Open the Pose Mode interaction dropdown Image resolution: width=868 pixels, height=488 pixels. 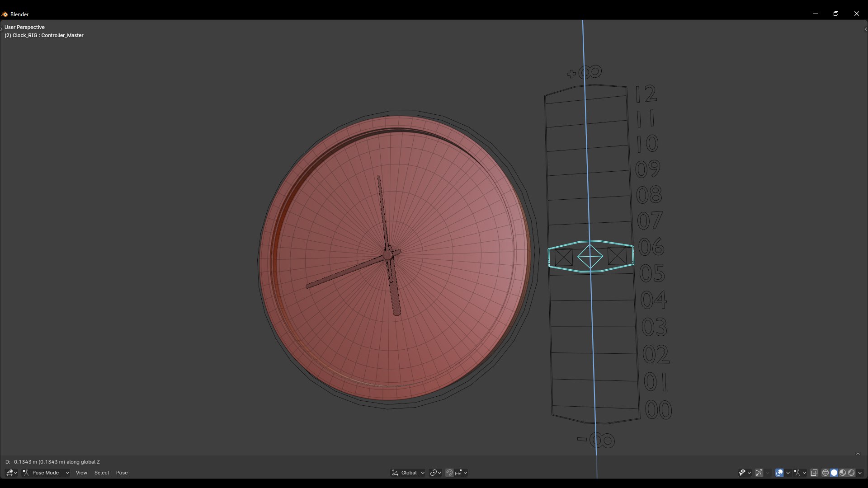point(46,473)
